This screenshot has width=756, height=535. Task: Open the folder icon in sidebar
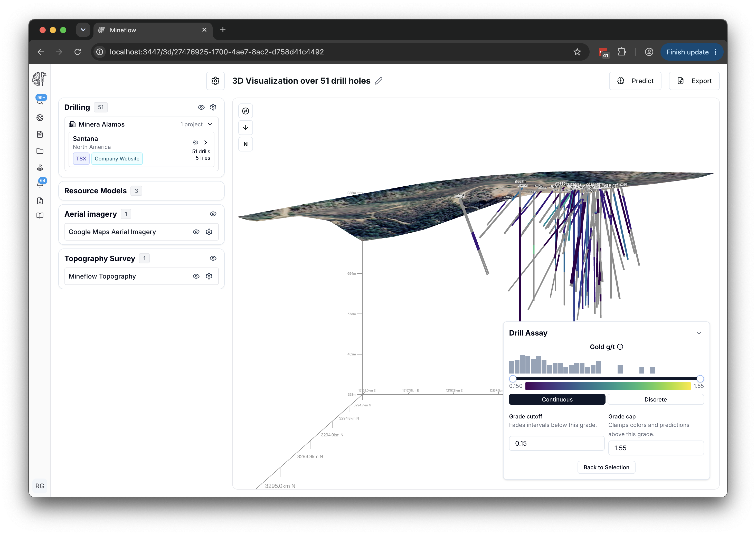(40, 151)
